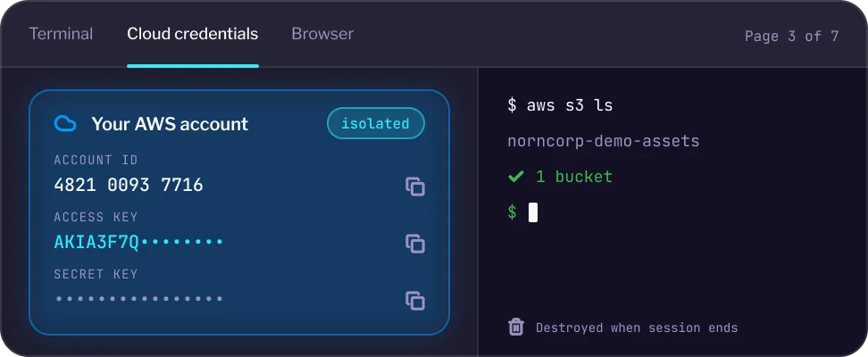
Task: Click the ACCESS KEY label
Action: click(x=96, y=217)
